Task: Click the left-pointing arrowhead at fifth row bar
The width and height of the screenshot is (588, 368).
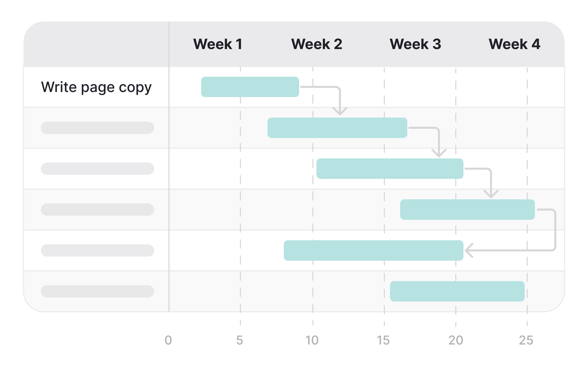Action: pyautogui.click(x=470, y=250)
